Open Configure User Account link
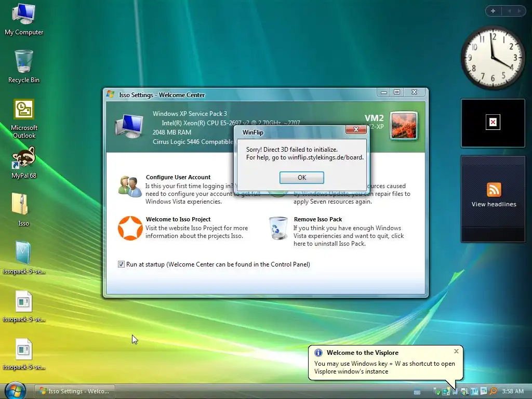This screenshot has height=399, width=532. click(178, 177)
